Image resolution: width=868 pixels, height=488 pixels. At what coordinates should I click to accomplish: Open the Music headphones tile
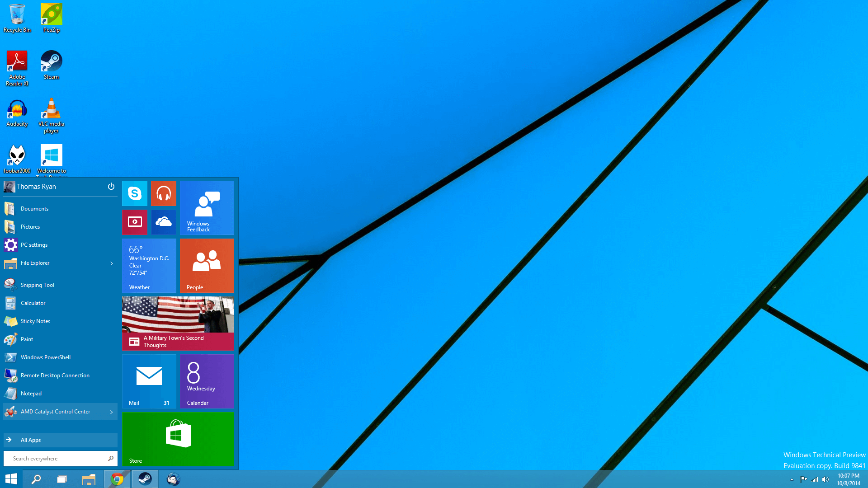point(163,193)
